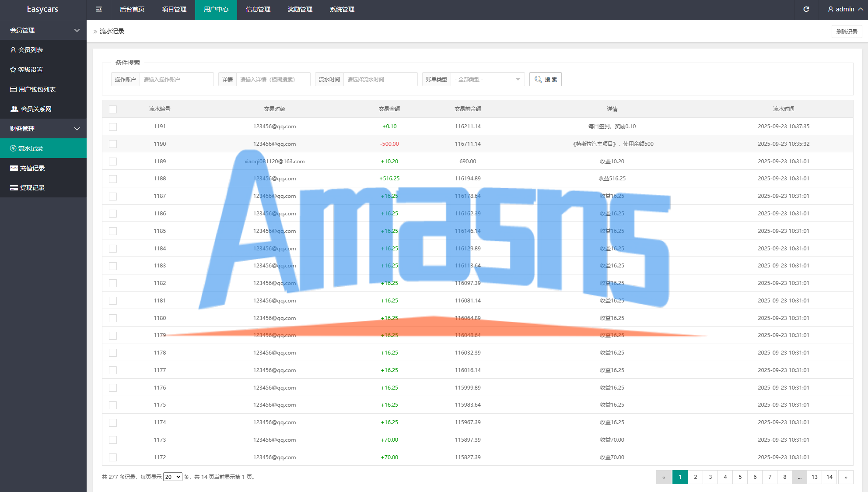This screenshot has width=868, height=492.
Task: Click the refresh icon in top bar
Action: [806, 9]
